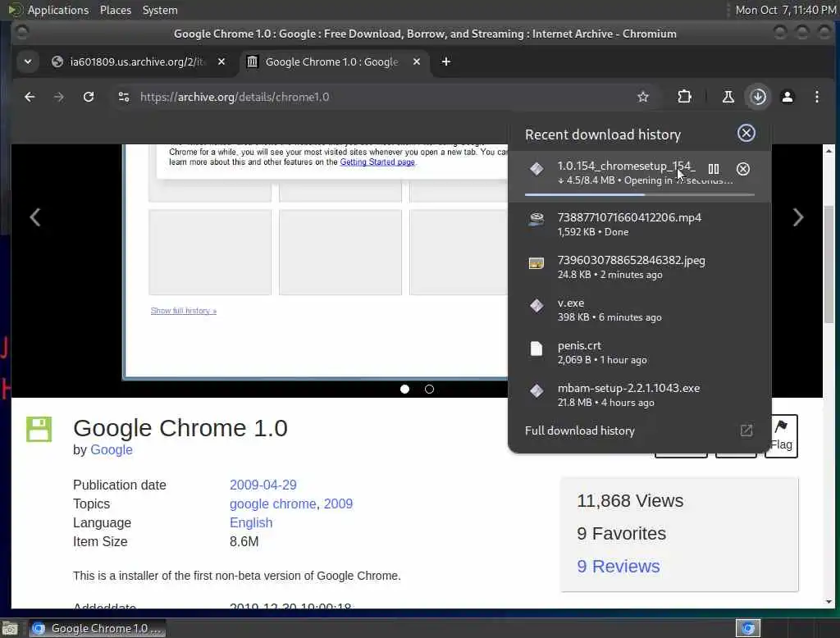Viewport: 840px width, 638px height.
Task: Click the green software floppy icon
Action: click(x=39, y=429)
